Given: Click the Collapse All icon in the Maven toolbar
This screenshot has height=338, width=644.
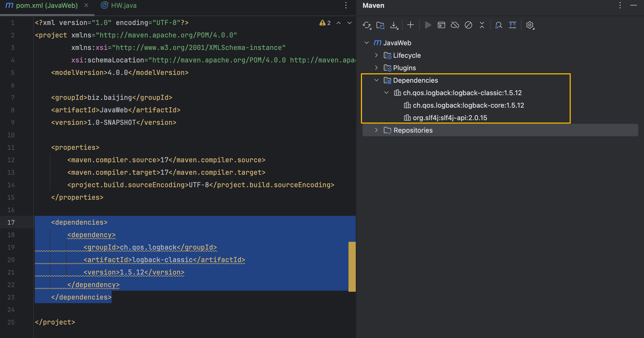Looking at the screenshot, I should click(x=482, y=25).
